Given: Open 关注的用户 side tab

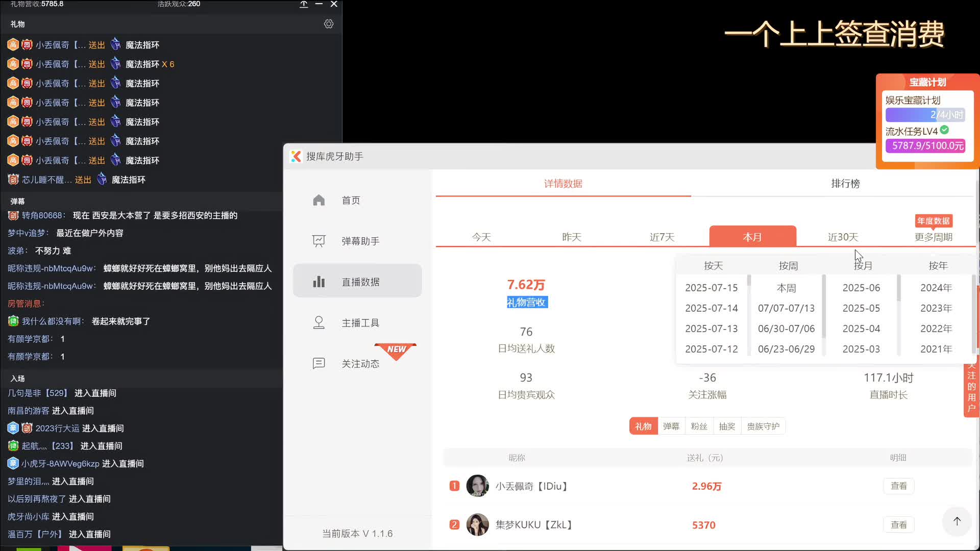Looking at the screenshot, I should 971,389.
